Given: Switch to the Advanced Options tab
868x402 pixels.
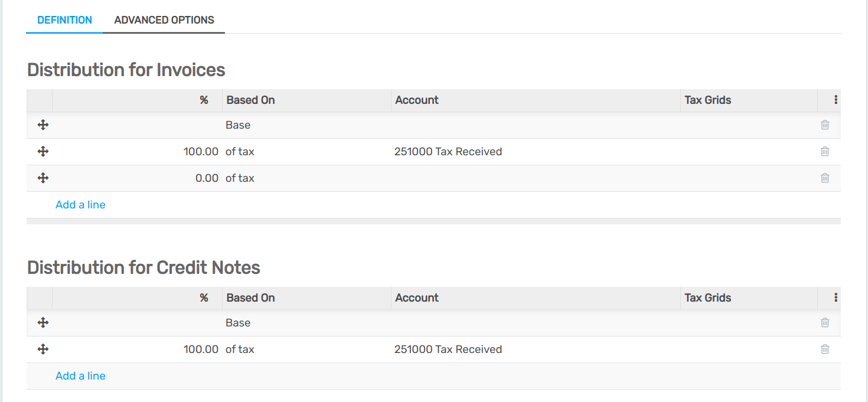Looking at the screenshot, I should pos(164,20).
